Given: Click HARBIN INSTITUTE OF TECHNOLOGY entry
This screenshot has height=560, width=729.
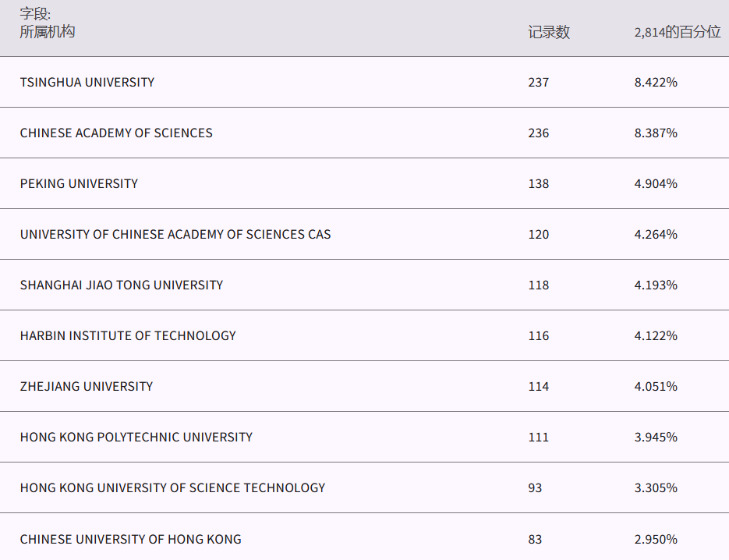Looking at the screenshot, I should (128, 335).
